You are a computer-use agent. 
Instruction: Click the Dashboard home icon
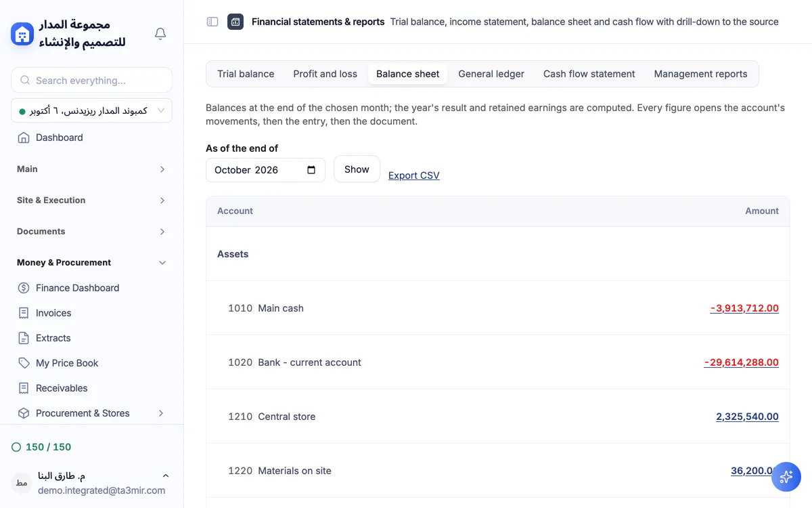[x=24, y=137]
